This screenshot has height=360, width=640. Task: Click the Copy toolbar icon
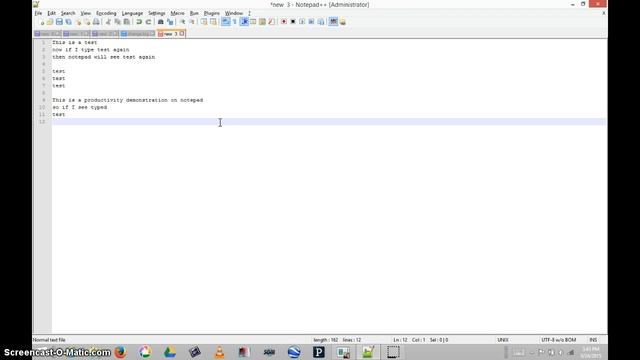coord(118,22)
